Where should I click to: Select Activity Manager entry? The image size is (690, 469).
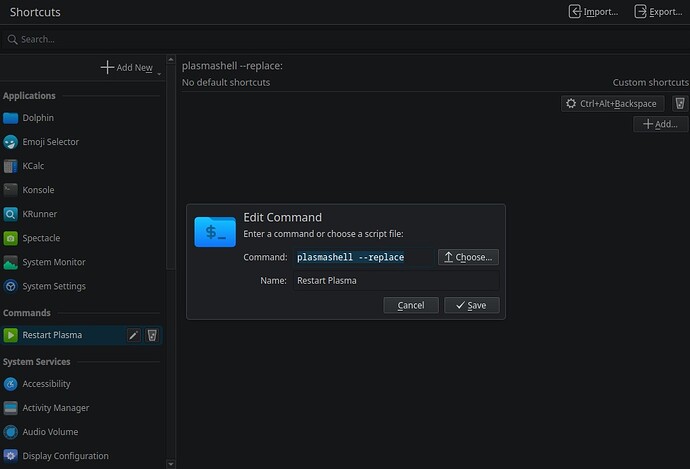pos(82,408)
